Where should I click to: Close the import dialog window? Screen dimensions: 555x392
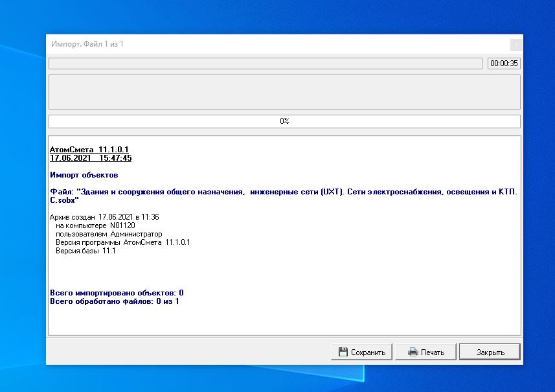[515, 45]
